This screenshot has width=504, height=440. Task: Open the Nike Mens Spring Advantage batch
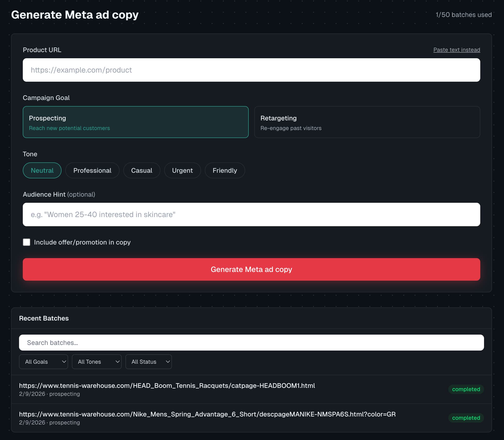[207, 414]
